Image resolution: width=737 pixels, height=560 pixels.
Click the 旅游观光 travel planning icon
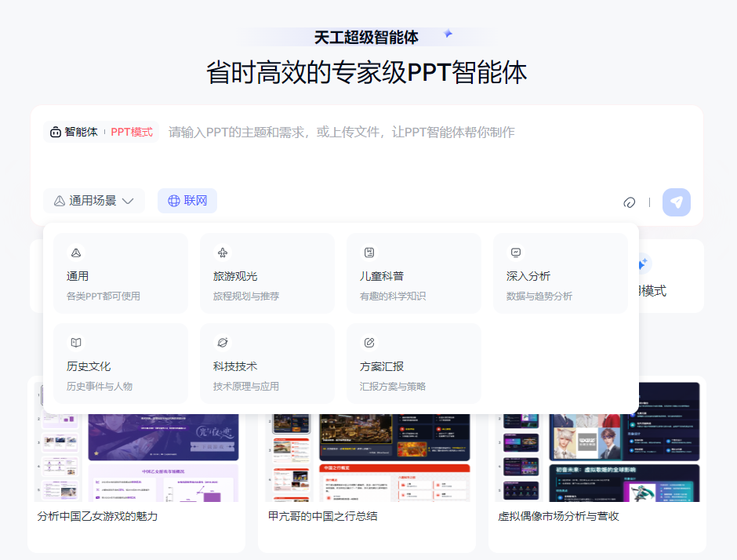coord(223,253)
